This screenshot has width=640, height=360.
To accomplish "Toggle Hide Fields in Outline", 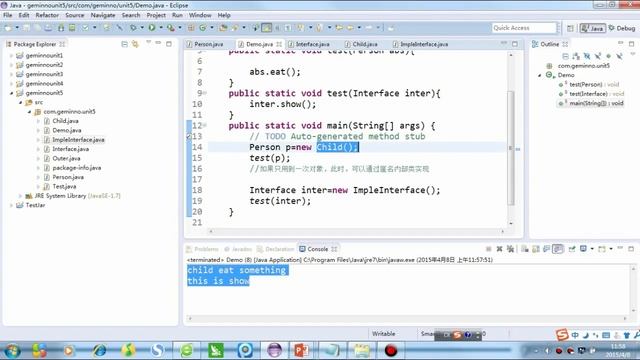I will pos(587,56).
